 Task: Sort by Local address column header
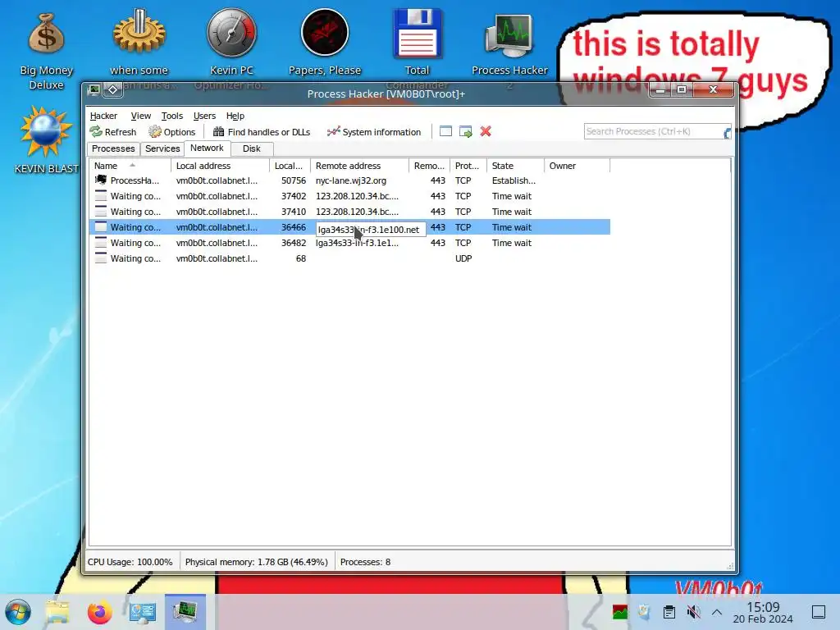[220, 166]
